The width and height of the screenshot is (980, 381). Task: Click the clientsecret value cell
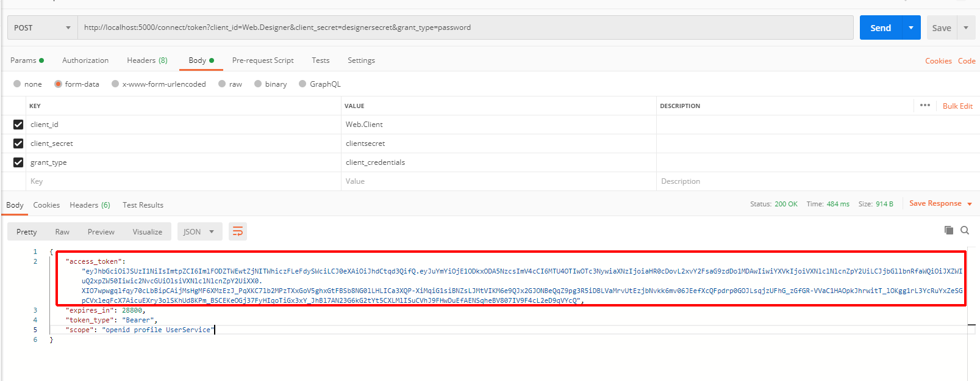[499, 143]
